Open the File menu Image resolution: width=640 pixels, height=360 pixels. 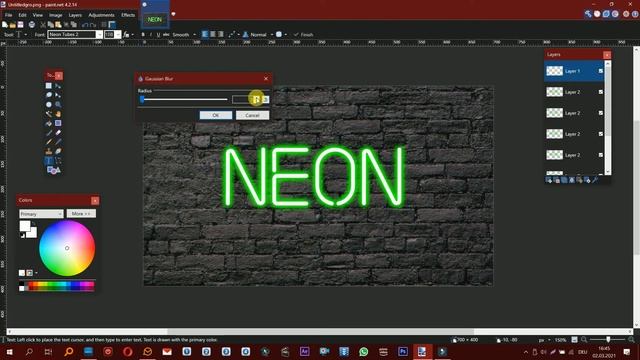[9, 15]
